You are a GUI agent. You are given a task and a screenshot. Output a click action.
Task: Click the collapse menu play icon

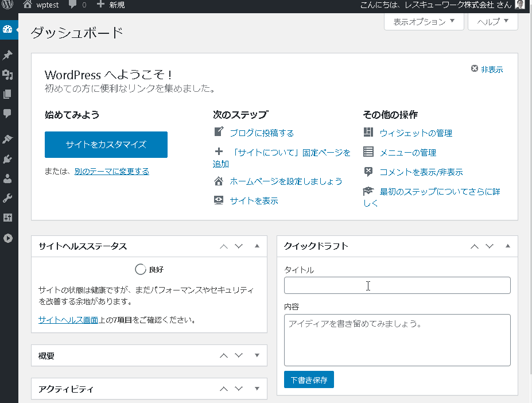click(8, 238)
